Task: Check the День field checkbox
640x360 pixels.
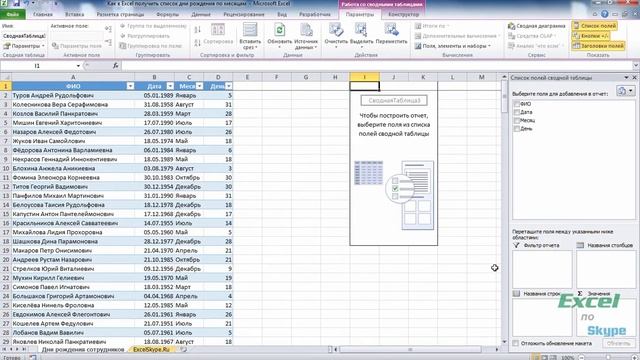Action: [517, 129]
